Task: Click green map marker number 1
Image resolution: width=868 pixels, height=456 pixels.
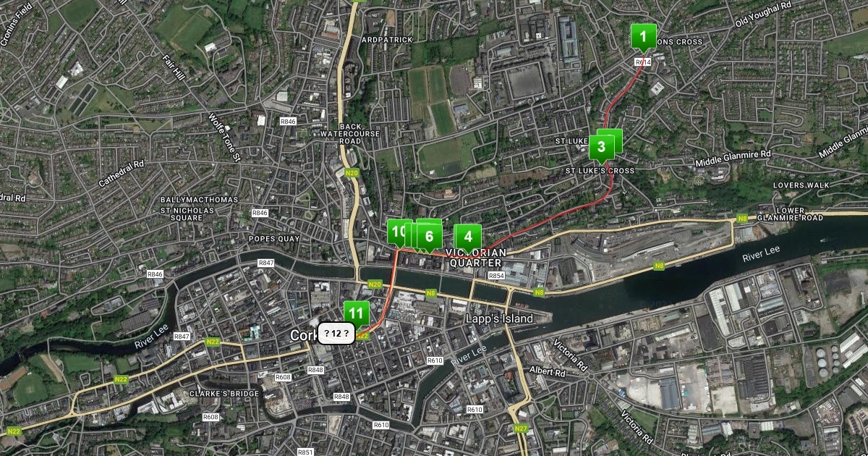Action: click(x=643, y=35)
